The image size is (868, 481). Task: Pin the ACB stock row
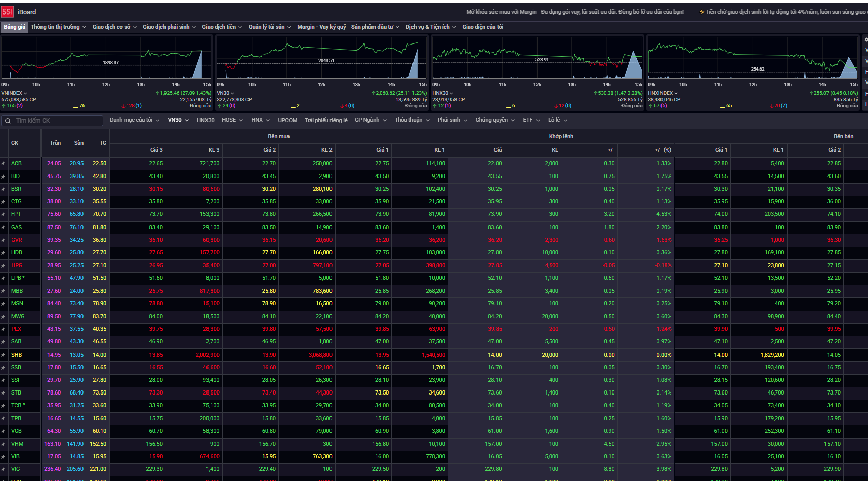(3, 164)
